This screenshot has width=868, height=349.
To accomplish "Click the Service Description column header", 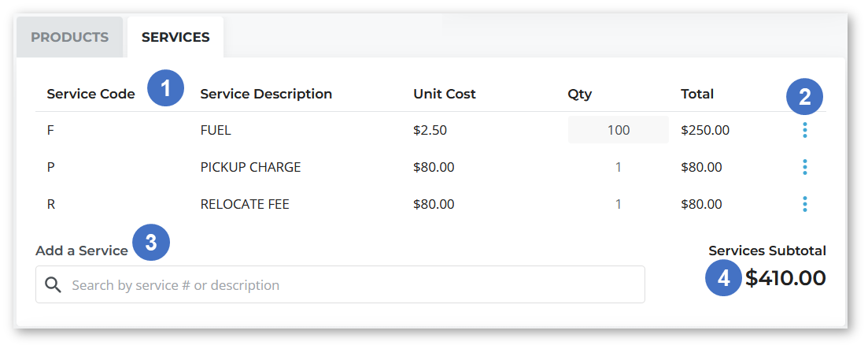I will point(266,95).
